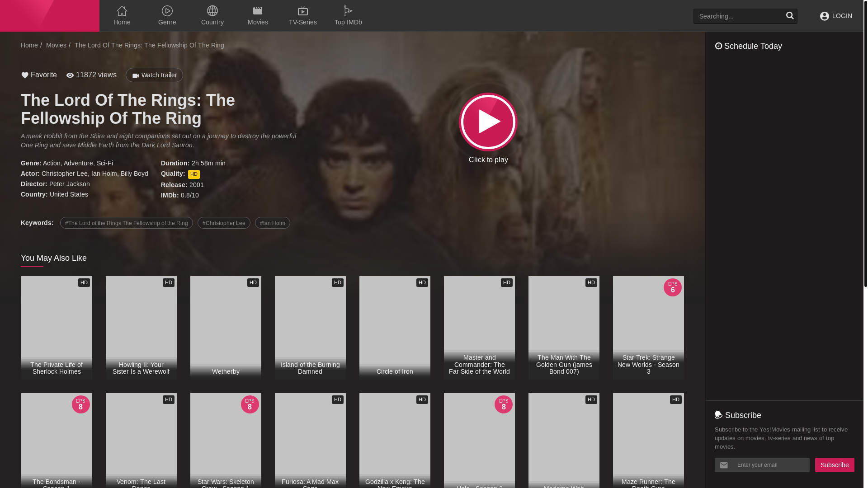
Task: Open the TV-Series menu label
Action: (303, 22)
